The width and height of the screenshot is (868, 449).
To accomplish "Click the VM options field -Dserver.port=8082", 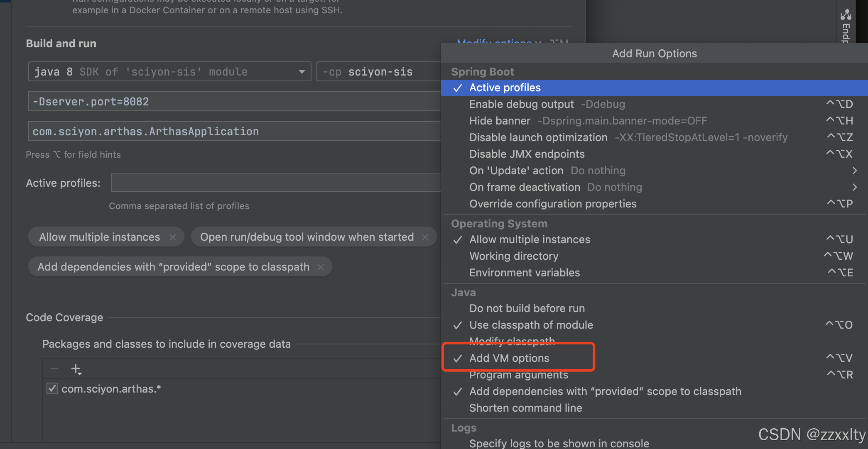I will tap(233, 102).
